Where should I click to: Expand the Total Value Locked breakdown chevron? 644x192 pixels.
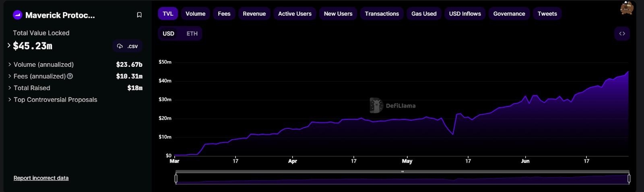tap(9, 45)
